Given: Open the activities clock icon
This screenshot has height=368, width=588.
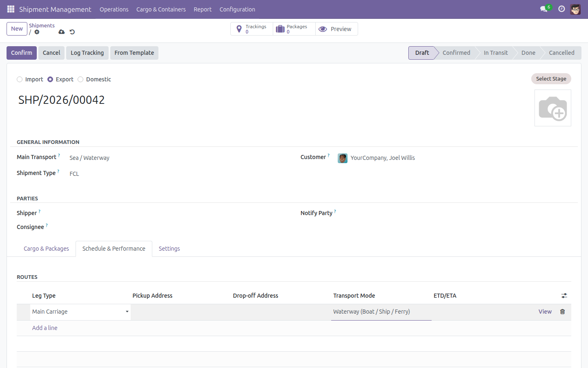Looking at the screenshot, I should pyautogui.click(x=561, y=9).
